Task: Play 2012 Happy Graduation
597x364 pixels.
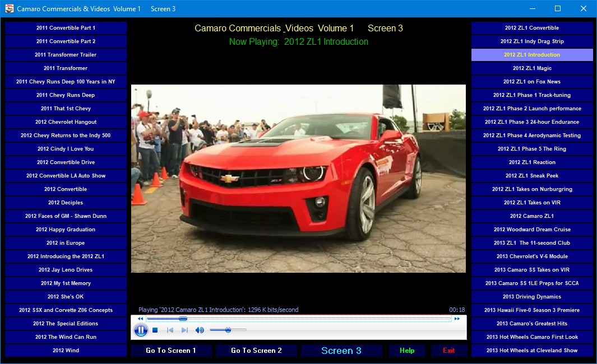Action: 66,230
